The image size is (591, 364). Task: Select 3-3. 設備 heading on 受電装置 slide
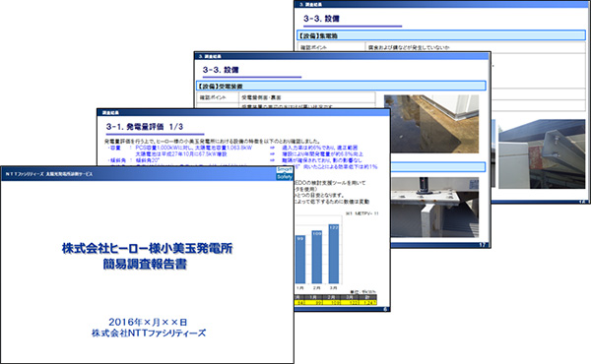coord(221,70)
